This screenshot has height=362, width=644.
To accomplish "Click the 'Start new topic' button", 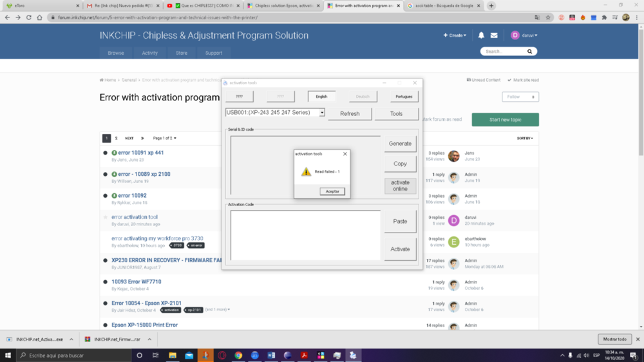I will (x=505, y=120).
